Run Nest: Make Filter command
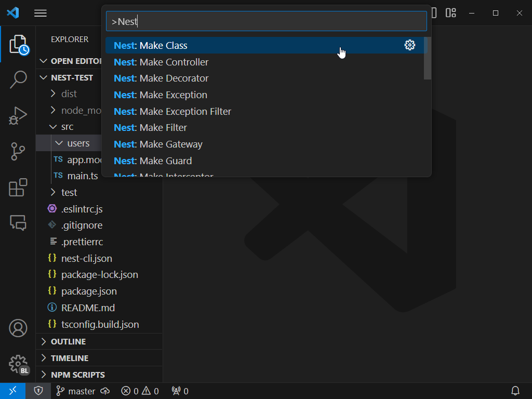The image size is (532, 399). 264,128
